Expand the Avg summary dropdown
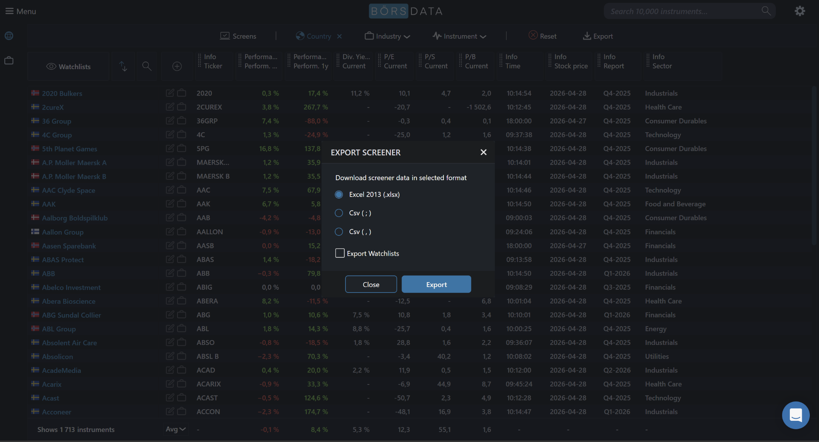Image resolution: width=819 pixels, height=442 pixels. [x=176, y=429]
